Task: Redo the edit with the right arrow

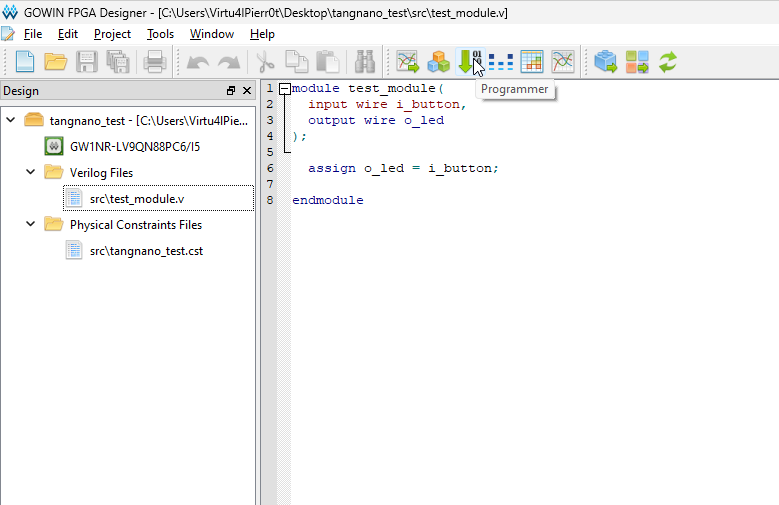Action: 229,63
